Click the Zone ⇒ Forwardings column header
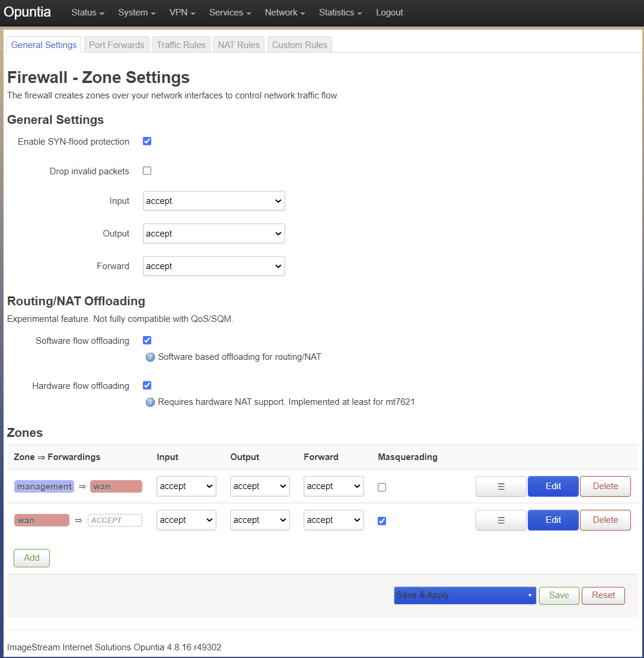This screenshot has height=658, width=644. click(x=57, y=457)
